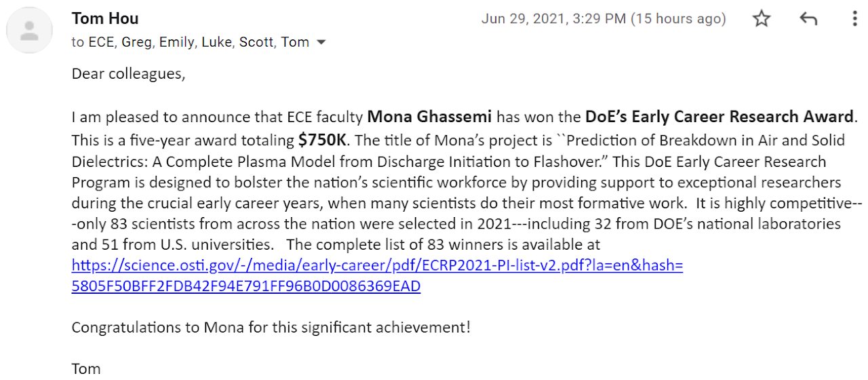Open the science.osti.gov PI list link

coord(377,265)
